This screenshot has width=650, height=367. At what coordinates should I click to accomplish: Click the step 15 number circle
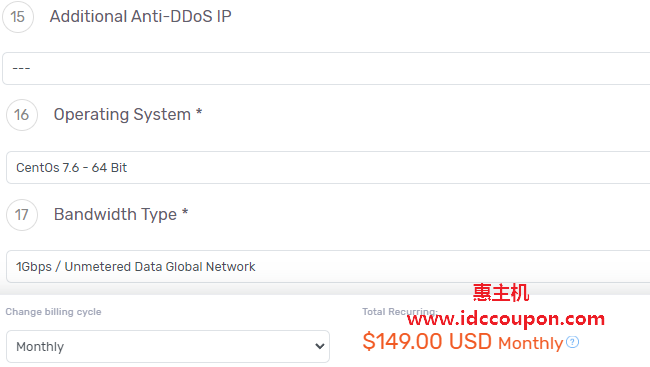point(18,17)
